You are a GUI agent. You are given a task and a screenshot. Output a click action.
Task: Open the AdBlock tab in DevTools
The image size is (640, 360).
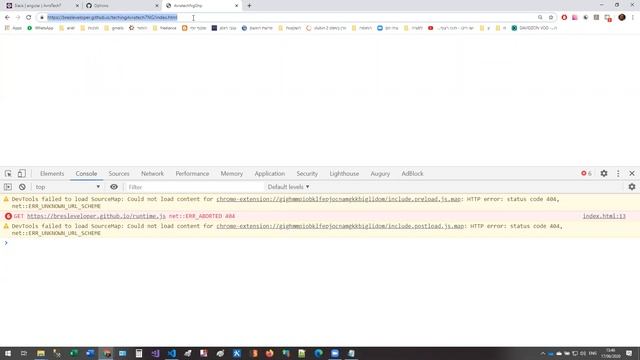[x=412, y=173]
